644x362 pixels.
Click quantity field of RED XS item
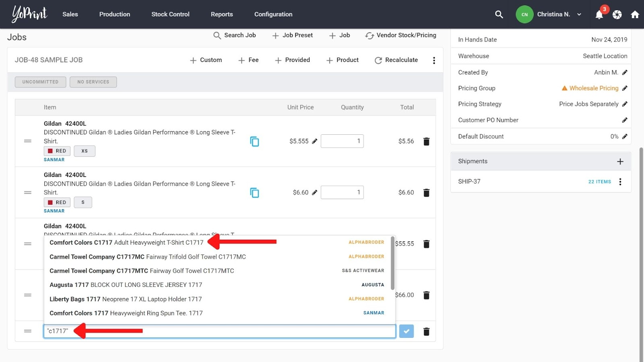[x=342, y=141]
